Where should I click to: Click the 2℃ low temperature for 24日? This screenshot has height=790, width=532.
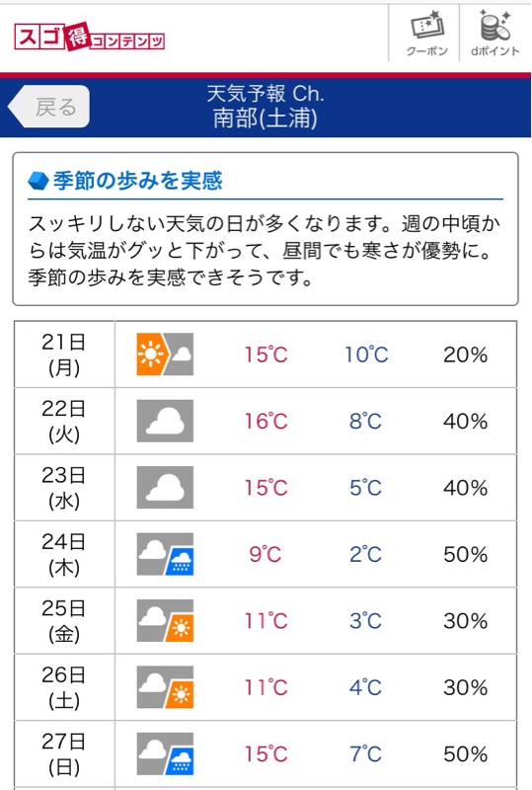[365, 554]
